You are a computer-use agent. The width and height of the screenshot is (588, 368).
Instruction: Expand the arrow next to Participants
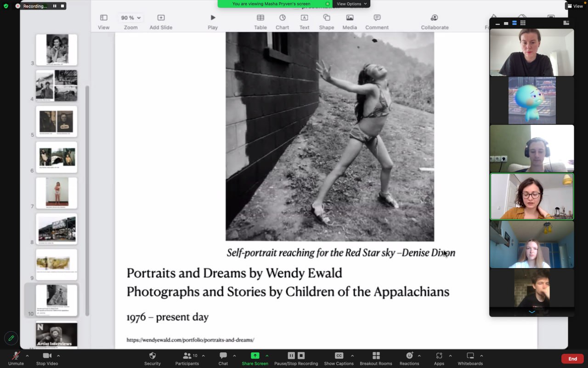pyautogui.click(x=203, y=356)
